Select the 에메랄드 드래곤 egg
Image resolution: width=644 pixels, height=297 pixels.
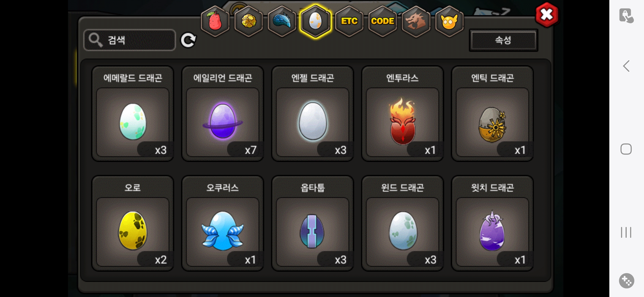(x=133, y=114)
